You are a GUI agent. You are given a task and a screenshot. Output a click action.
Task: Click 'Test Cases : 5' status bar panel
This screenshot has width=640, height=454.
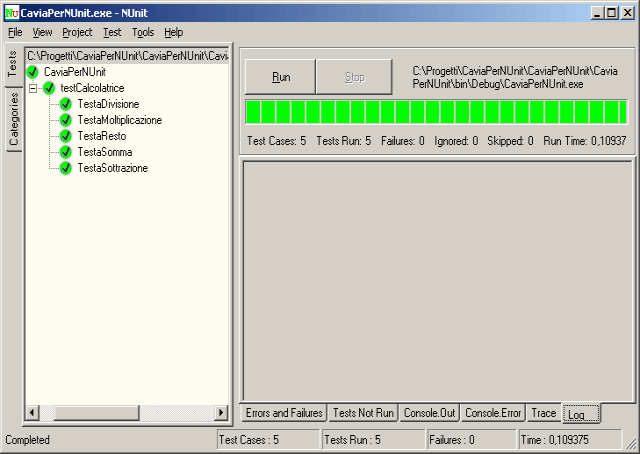[268, 440]
